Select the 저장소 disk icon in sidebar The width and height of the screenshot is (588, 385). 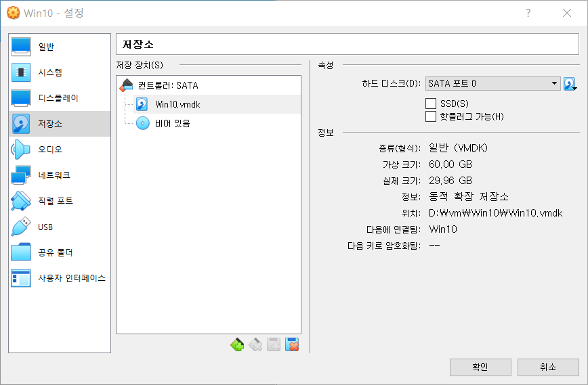(21, 124)
